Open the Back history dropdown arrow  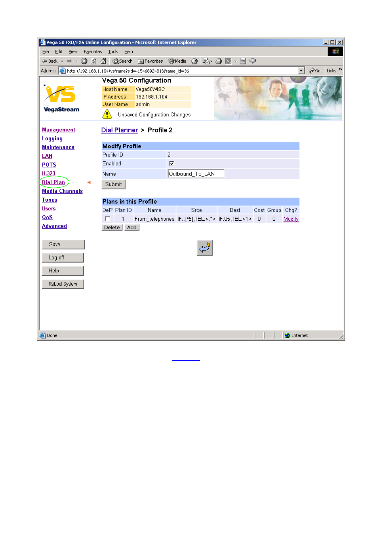pyautogui.click(x=62, y=61)
